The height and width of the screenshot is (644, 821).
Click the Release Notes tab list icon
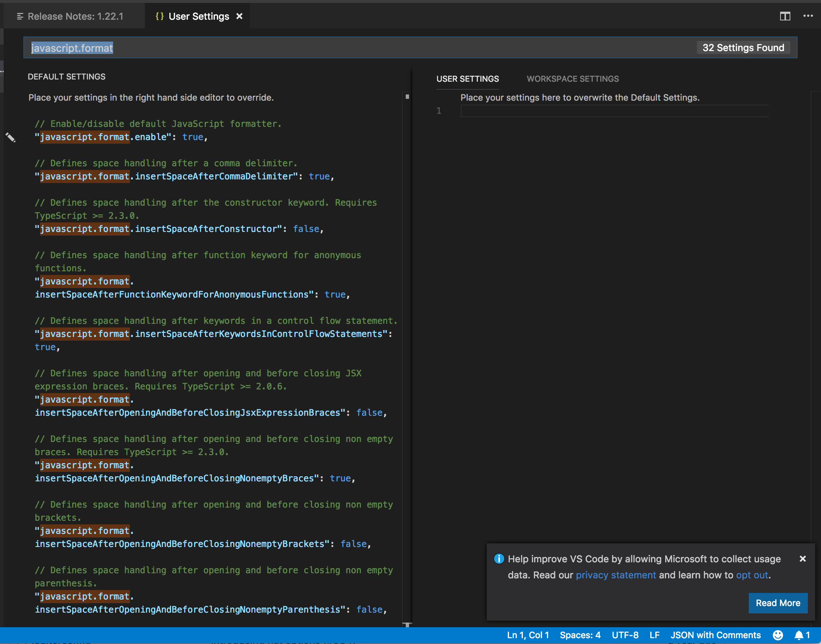20,16
